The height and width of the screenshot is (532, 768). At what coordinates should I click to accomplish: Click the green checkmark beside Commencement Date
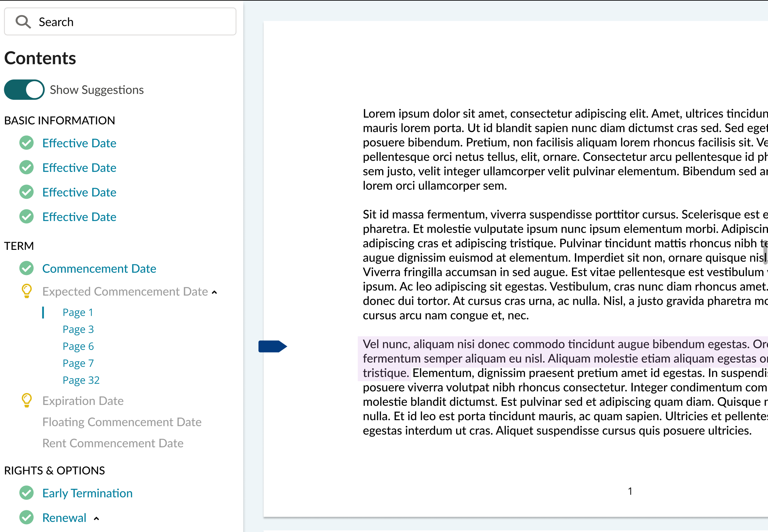pyautogui.click(x=26, y=268)
